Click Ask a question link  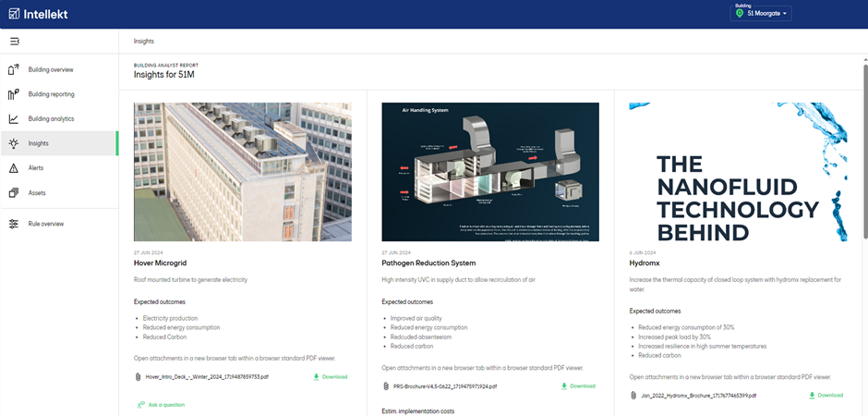click(161, 405)
